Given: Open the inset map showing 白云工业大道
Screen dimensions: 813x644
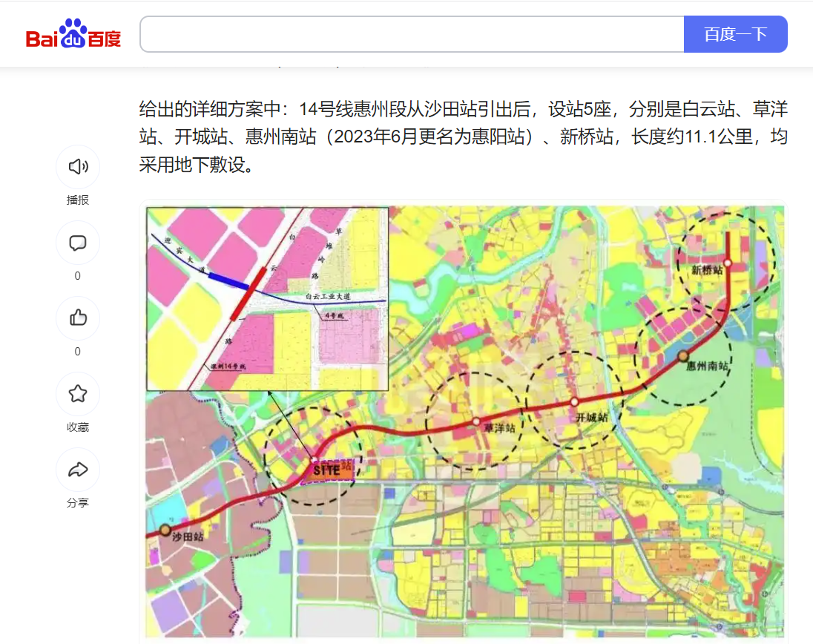Looking at the screenshot, I should pos(267,298).
